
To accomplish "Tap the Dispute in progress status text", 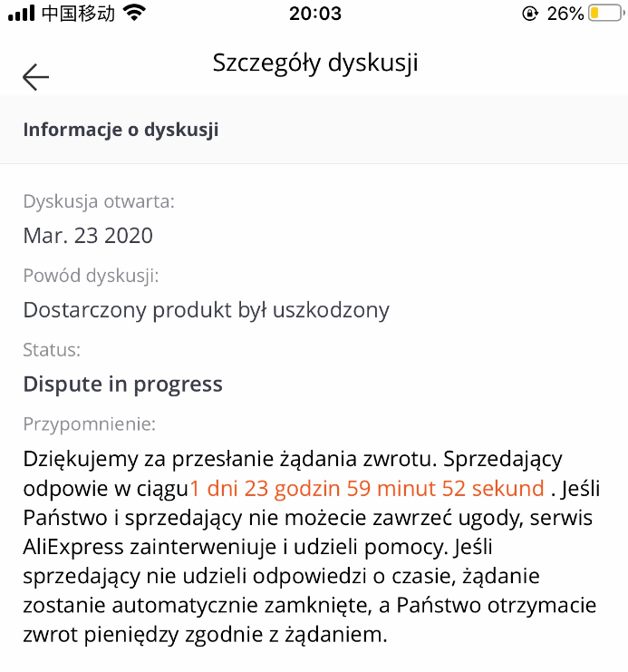I will (x=123, y=385).
